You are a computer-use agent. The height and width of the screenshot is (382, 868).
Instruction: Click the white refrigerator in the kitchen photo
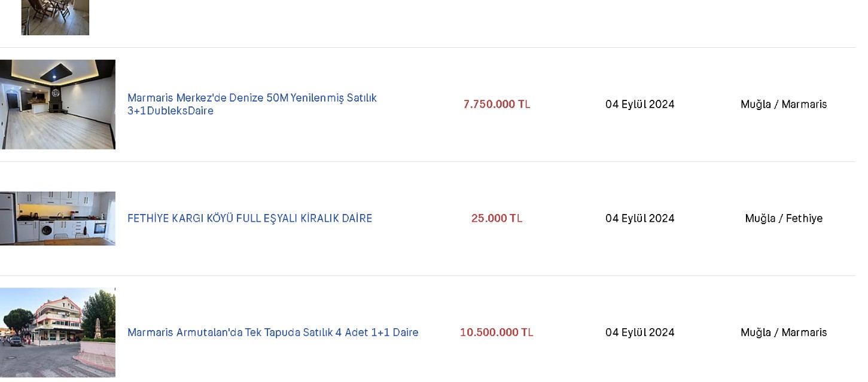click(x=7, y=218)
